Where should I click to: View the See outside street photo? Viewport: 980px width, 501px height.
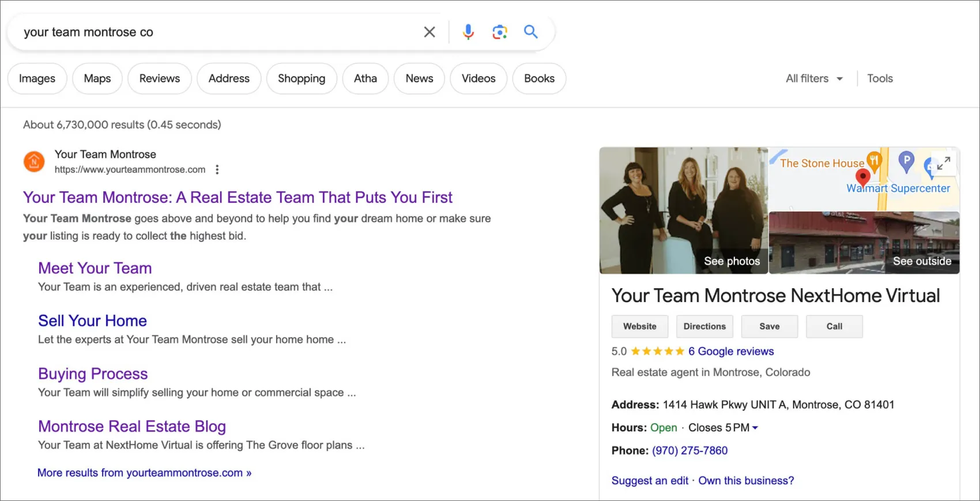tap(864, 243)
